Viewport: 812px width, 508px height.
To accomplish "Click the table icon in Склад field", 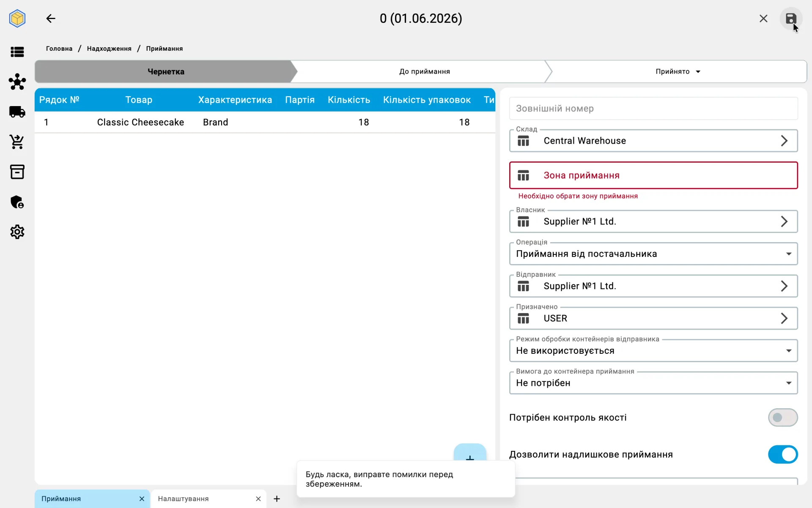I will 523,141.
